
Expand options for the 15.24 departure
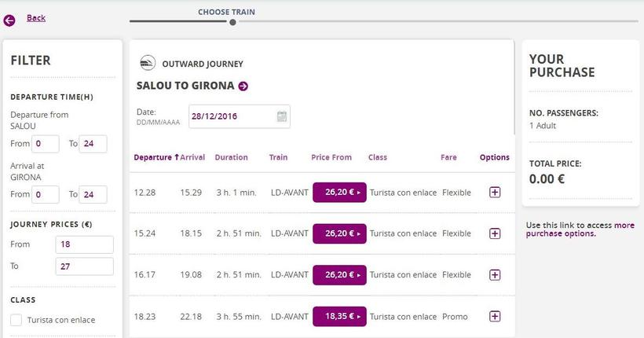[x=495, y=233]
